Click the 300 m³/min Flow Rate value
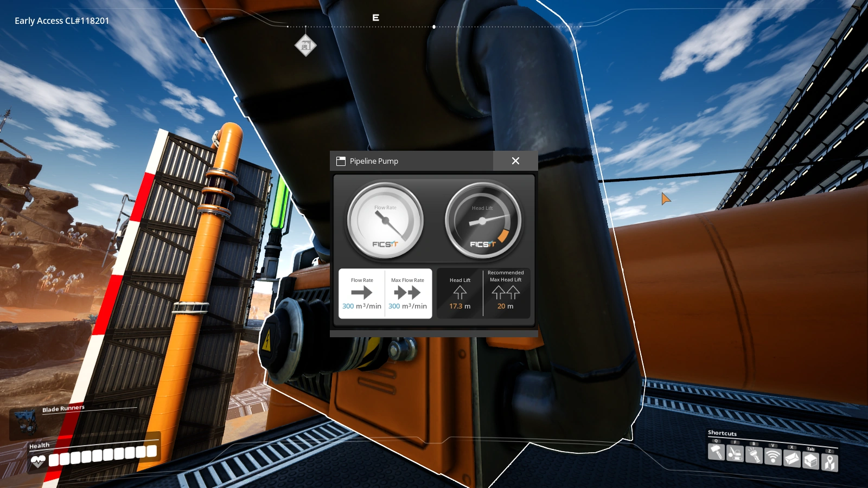Screen dimensions: 868x488 coord(362,306)
